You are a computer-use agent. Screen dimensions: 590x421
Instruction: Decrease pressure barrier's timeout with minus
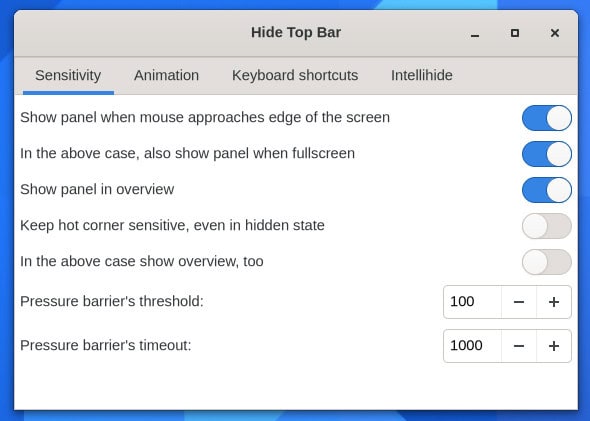[519, 346]
